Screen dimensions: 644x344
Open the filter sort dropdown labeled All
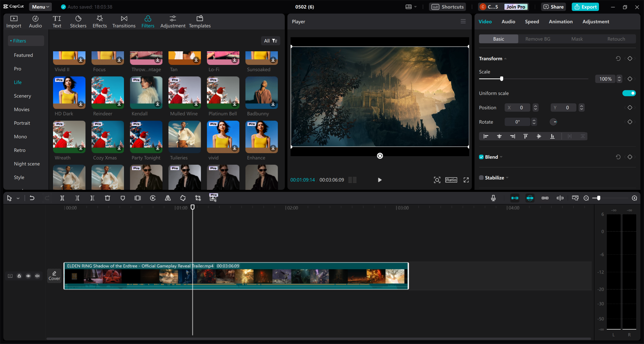(x=270, y=40)
